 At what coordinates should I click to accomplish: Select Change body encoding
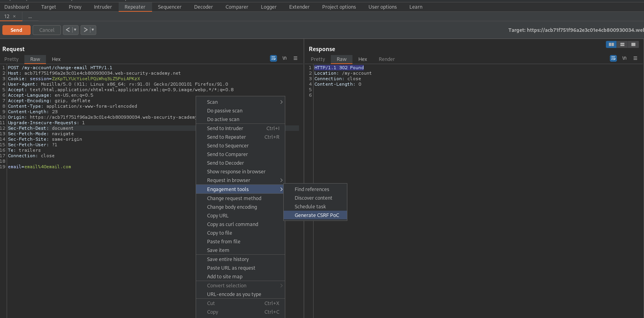click(240, 207)
